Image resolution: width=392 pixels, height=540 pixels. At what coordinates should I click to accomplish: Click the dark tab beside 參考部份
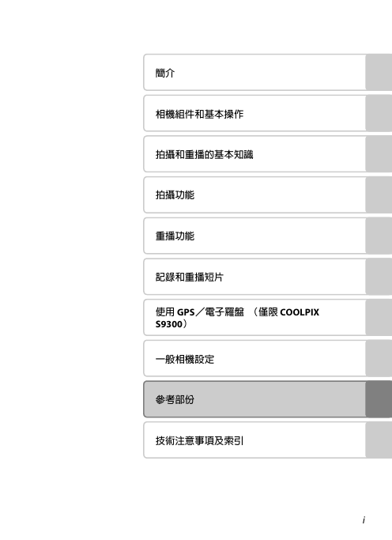tap(379, 399)
